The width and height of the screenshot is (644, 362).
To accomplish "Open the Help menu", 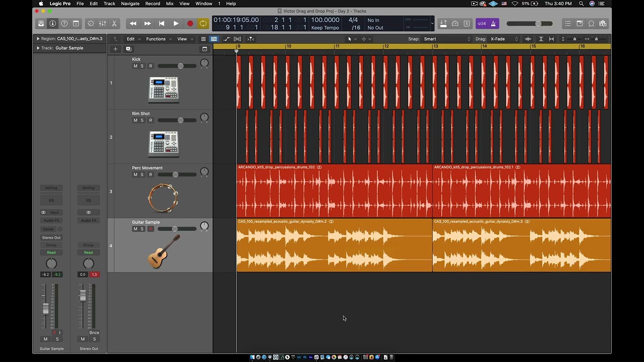I will click(231, 4).
